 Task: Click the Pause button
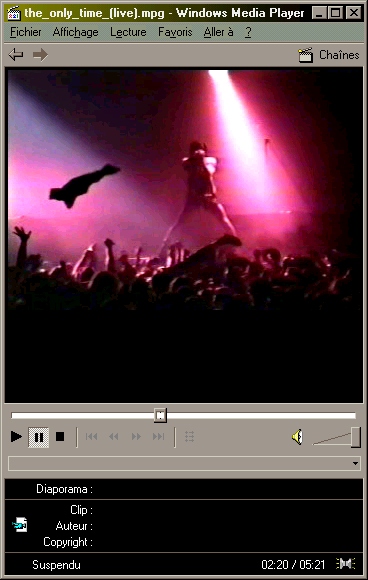[x=39, y=437]
